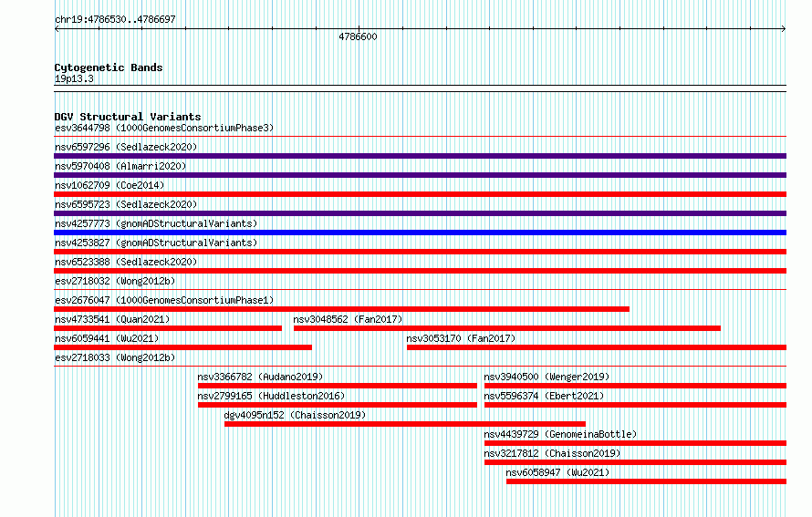This screenshot has height=517, width=812.
Task: Click the chr19:4786530..4786697 region label
Action: pyautogui.click(x=115, y=19)
